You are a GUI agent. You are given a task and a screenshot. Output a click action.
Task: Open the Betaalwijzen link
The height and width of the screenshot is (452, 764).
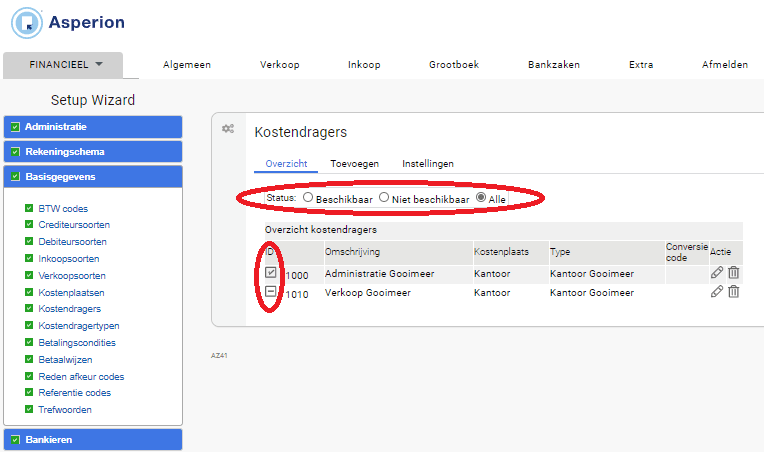65,359
